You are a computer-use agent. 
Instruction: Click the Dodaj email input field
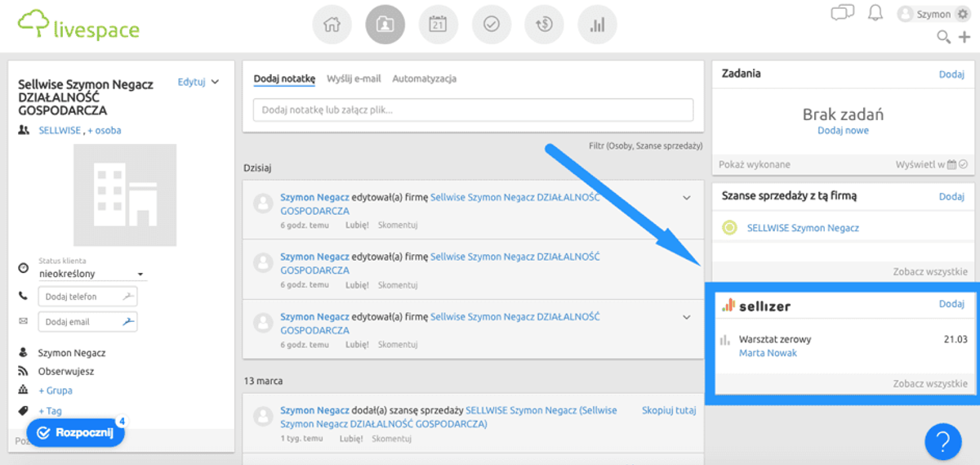87,322
